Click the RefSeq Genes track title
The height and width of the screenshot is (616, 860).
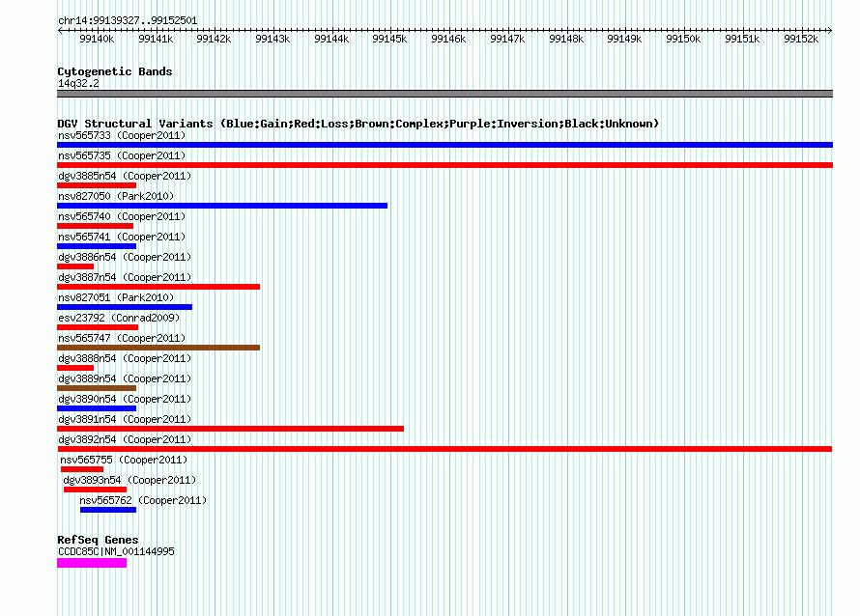click(98, 540)
